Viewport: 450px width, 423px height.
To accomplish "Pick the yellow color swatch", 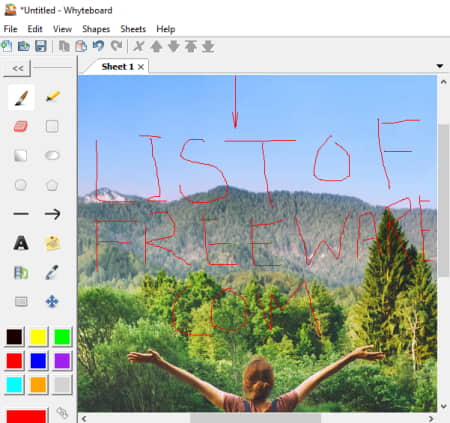I will click(x=38, y=337).
